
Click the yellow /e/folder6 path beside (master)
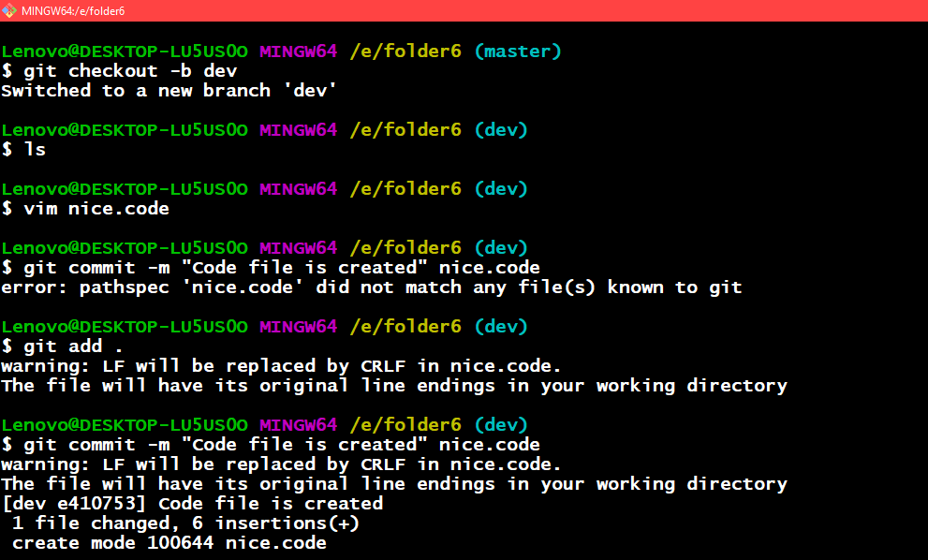click(405, 52)
